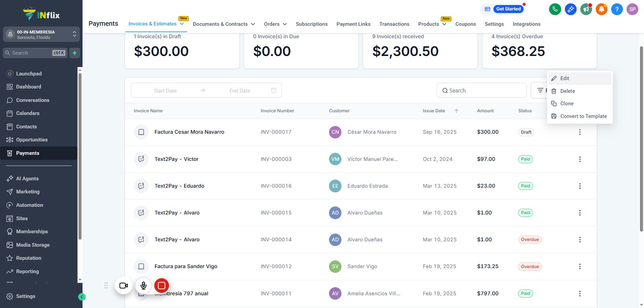Open the Coupons tab
Screen dimensions: 644x308
coord(466,24)
